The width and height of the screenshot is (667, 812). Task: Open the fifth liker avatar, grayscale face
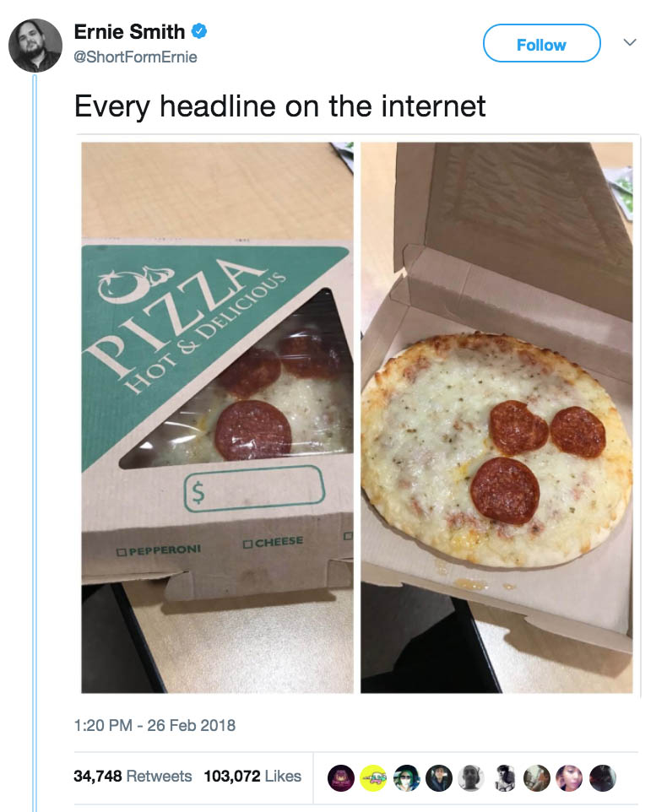coord(471,778)
